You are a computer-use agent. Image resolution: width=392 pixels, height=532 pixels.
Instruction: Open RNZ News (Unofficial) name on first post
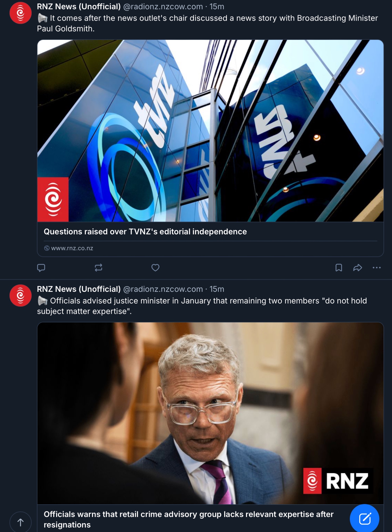[x=79, y=7]
